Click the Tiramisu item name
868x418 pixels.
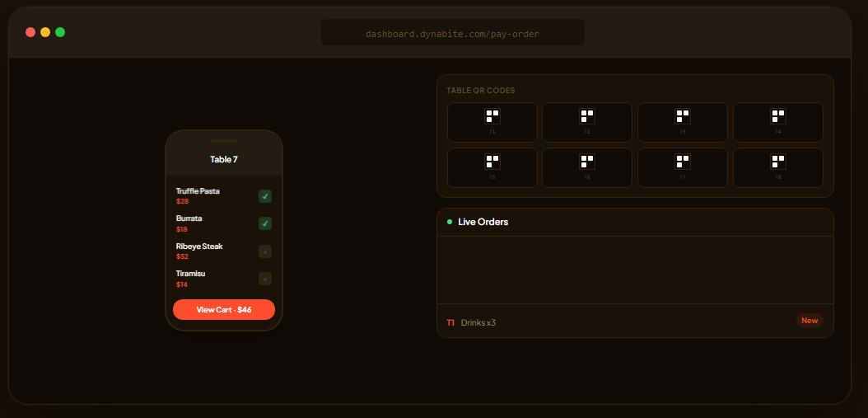[x=190, y=274]
